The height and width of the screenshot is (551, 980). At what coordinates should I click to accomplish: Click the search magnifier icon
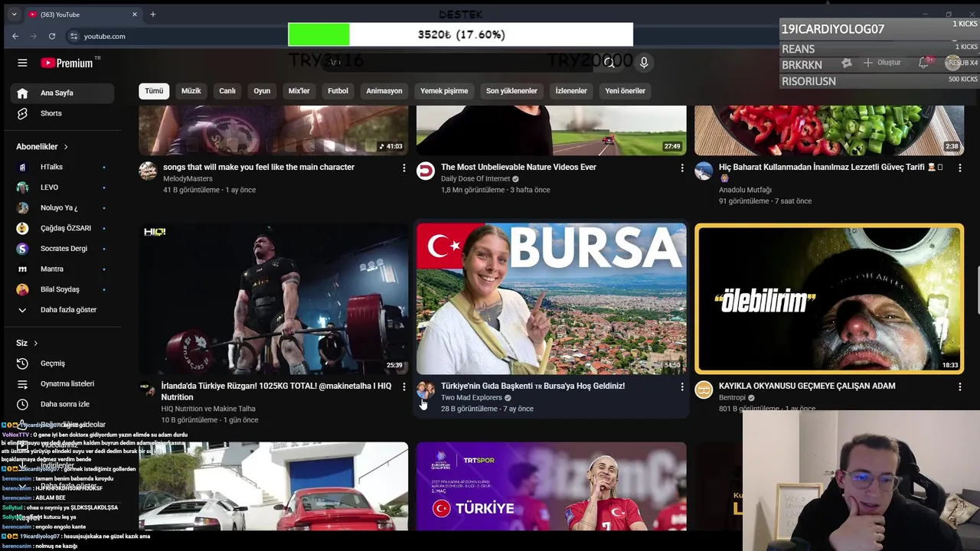609,63
